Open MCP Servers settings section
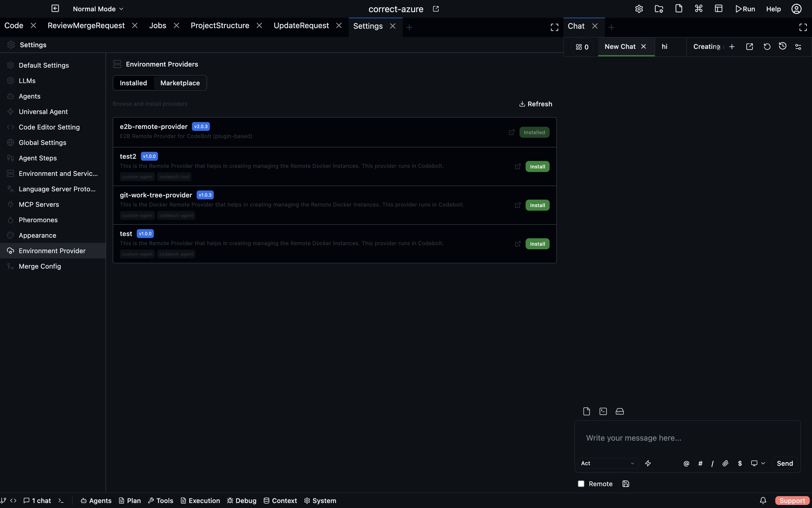This screenshot has height=508, width=812. coord(39,204)
